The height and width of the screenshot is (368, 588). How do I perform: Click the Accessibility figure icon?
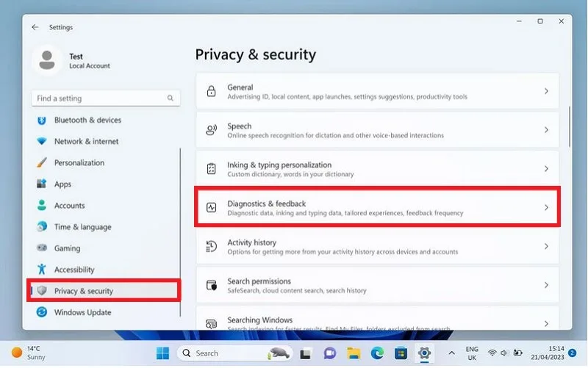(x=42, y=270)
